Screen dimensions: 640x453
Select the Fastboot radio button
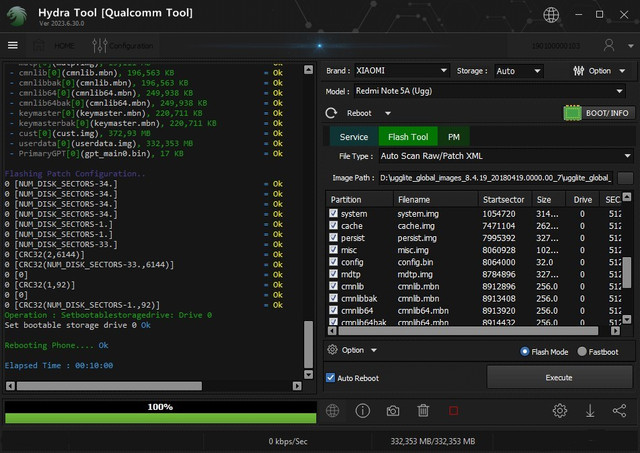point(582,351)
